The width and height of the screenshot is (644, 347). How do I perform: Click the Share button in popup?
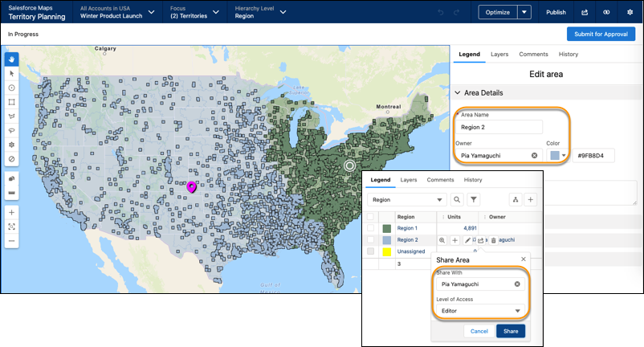click(x=511, y=331)
